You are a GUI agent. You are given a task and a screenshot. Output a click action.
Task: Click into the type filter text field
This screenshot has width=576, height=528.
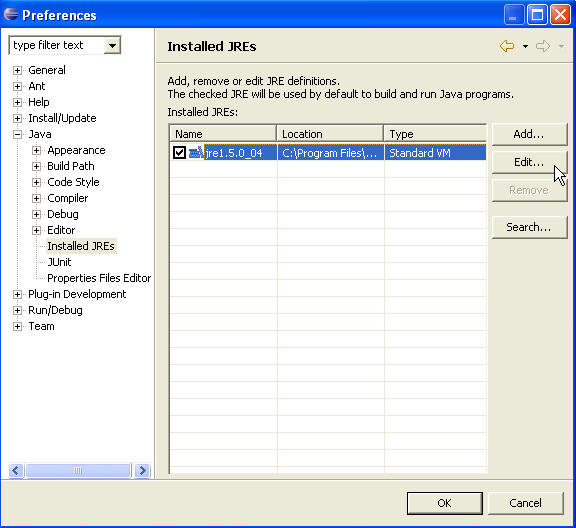pyautogui.click(x=57, y=46)
